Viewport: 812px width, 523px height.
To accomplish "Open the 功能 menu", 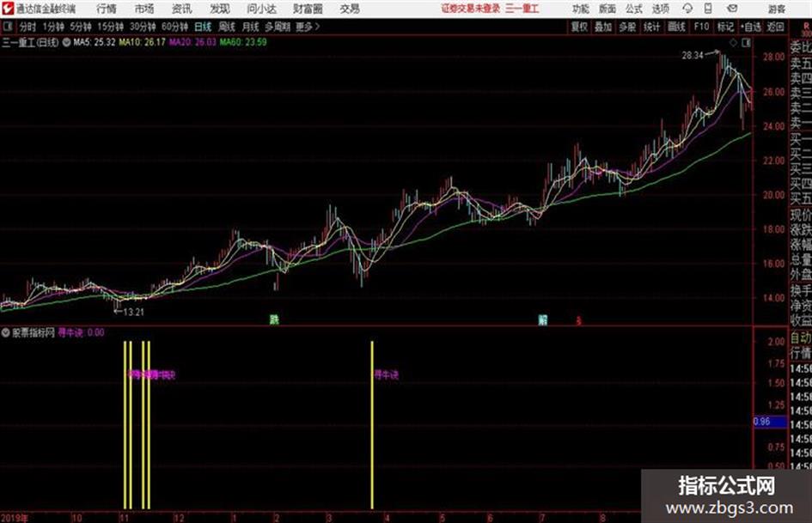I will [x=581, y=9].
